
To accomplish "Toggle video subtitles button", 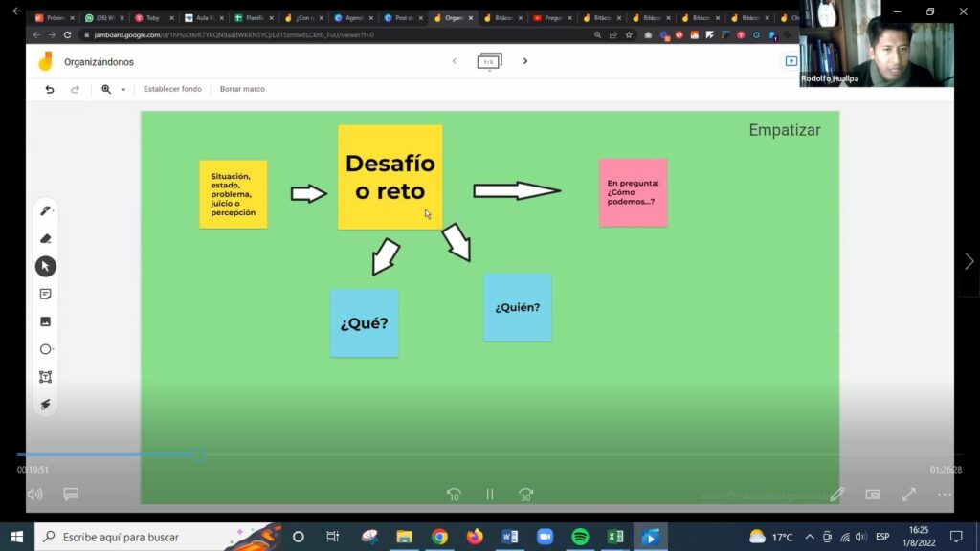I will point(71,495).
